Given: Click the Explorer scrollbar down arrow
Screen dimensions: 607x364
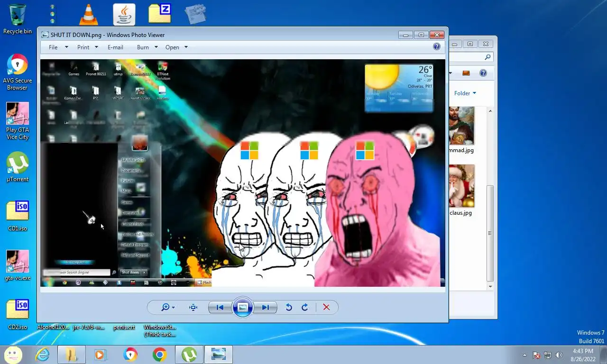Looking at the screenshot, I should 490,287.
